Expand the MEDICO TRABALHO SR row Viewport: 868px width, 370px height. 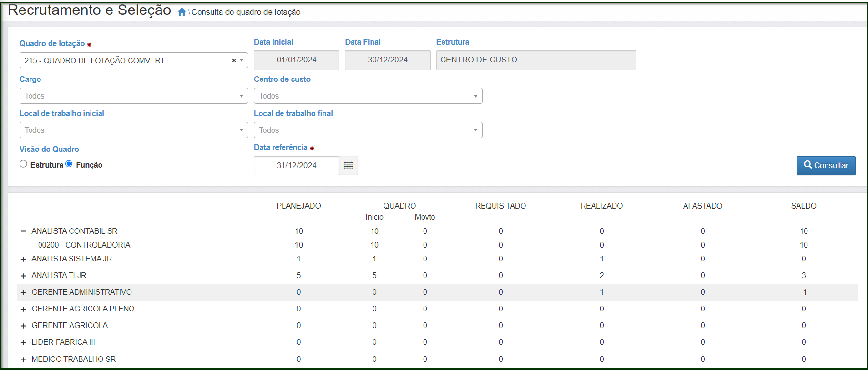[23, 360]
